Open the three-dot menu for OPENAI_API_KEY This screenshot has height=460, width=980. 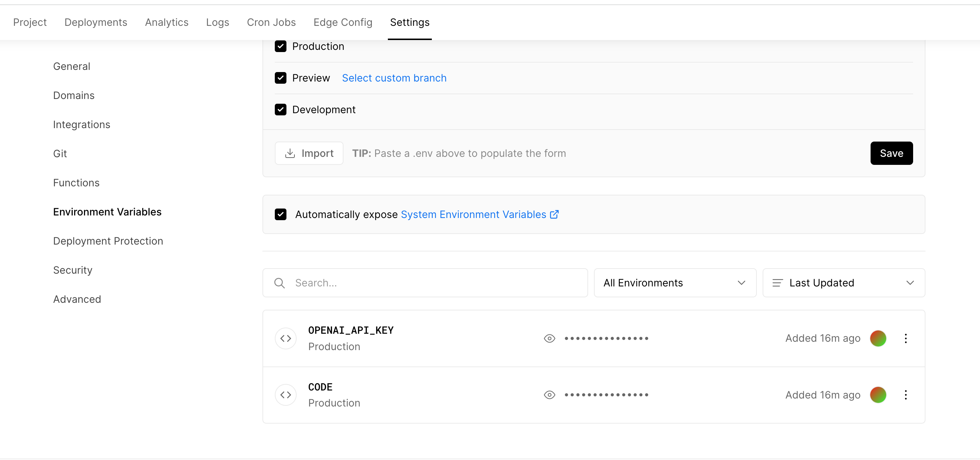[x=907, y=338]
